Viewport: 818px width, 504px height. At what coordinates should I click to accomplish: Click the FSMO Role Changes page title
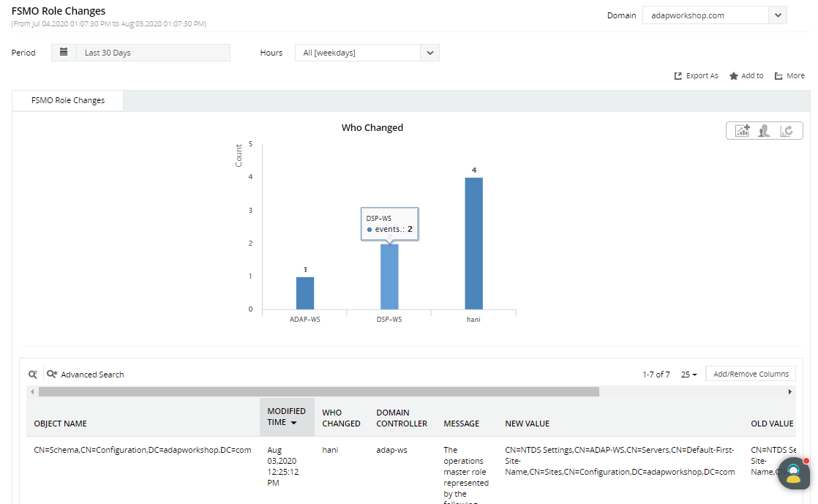(x=59, y=11)
